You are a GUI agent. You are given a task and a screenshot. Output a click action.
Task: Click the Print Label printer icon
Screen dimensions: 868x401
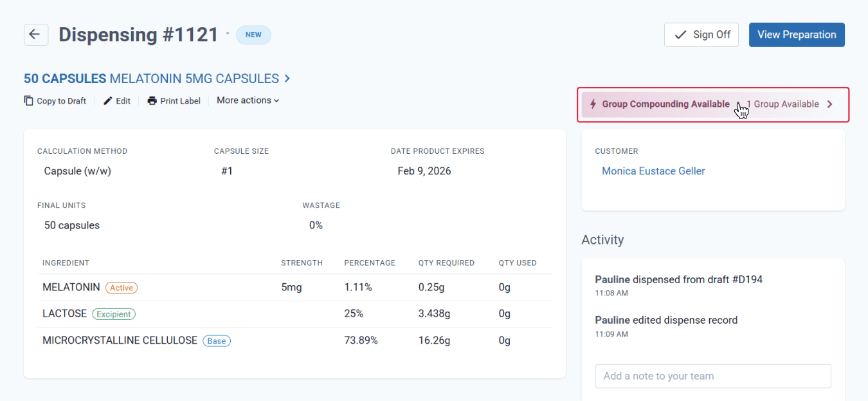(x=152, y=100)
